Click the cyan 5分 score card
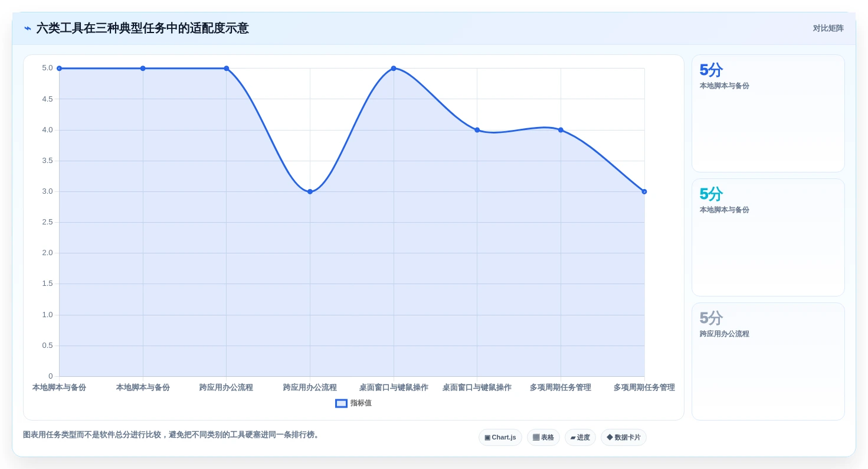This screenshot has height=469, width=868. (x=768, y=237)
